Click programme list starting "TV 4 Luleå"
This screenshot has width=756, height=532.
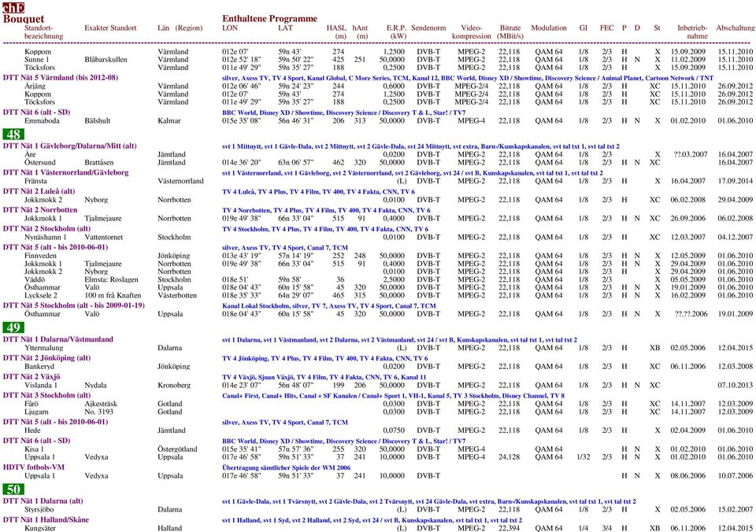[318, 192]
